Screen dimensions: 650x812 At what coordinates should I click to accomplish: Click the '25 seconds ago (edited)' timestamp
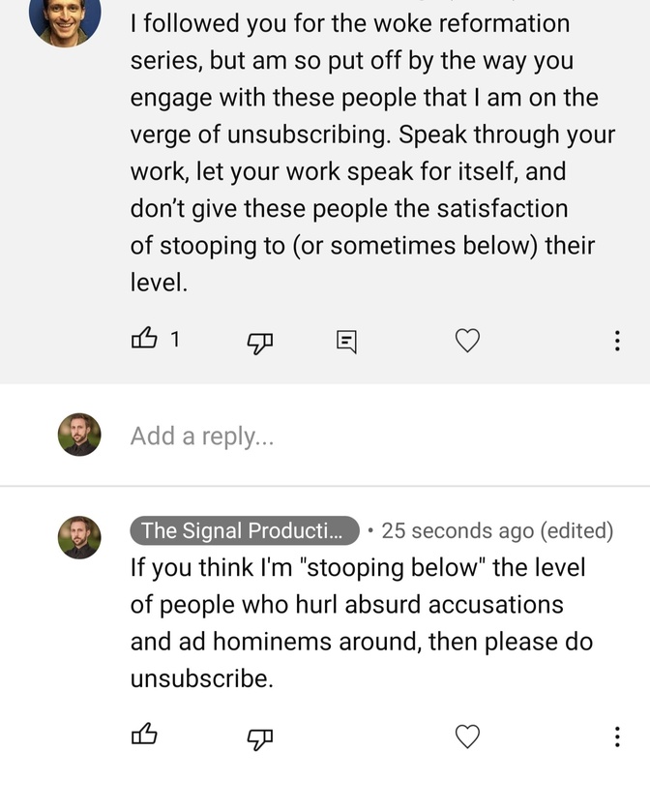click(497, 530)
